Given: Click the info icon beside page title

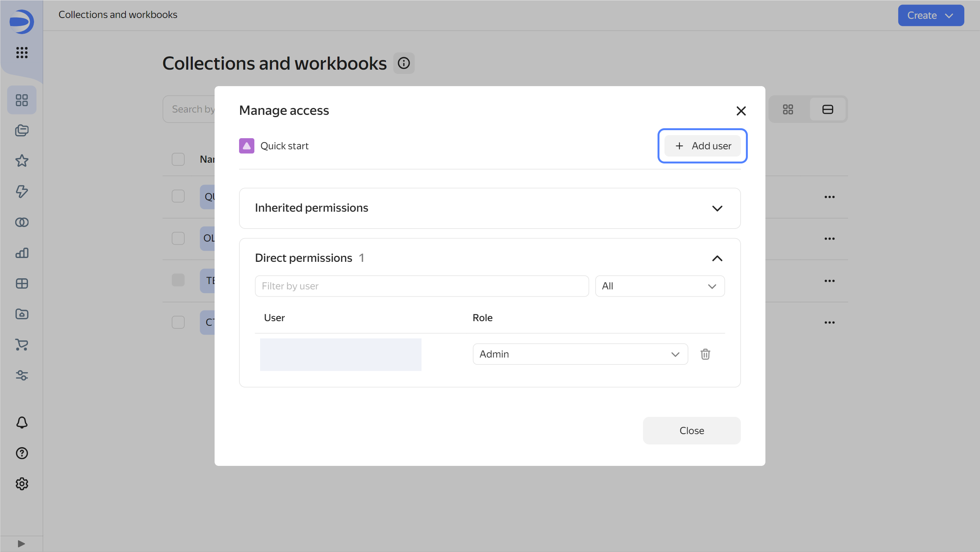Looking at the screenshot, I should (404, 63).
